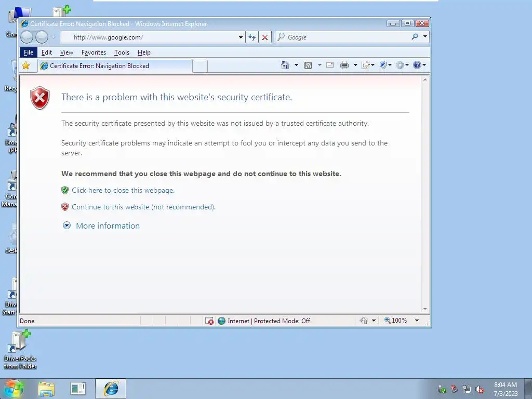Image resolution: width=532 pixels, height=399 pixels.
Task: Open the Edit menu
Action: tap(46, 52)
